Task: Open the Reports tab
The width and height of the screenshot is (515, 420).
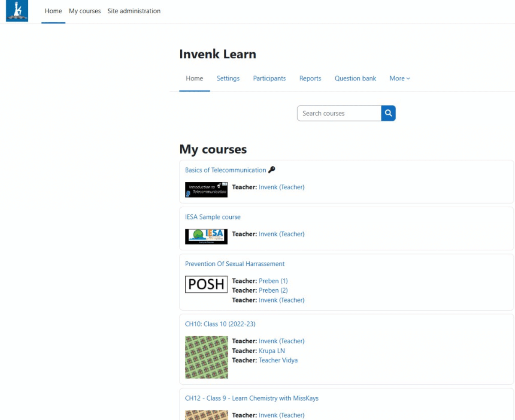Action: click(310, 79)
